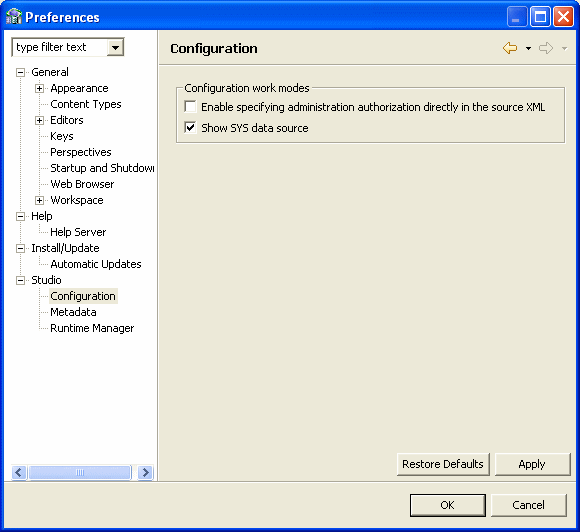Open the Automatic Updates preference page
The width and height of the screenshot is (580, 532).
pyautogui.click(x=96, y=264)
